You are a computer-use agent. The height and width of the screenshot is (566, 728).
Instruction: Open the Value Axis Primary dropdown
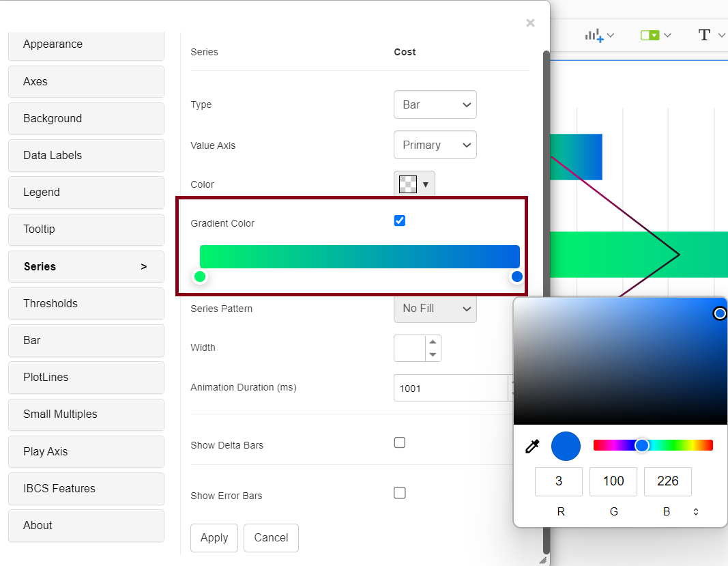coord(435,145)
